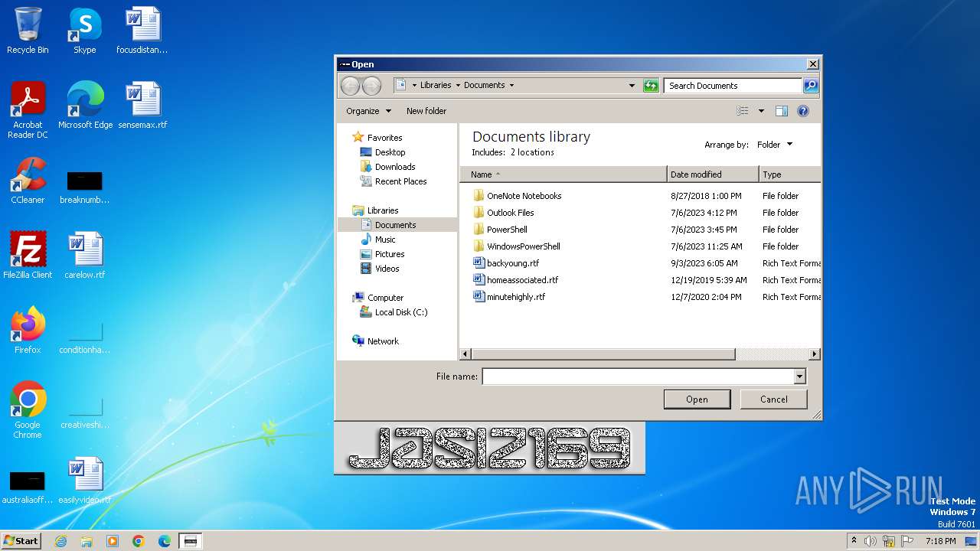Open Microsoft Edge desktop shortcut
Screen dimensions: 980x551
85,106
